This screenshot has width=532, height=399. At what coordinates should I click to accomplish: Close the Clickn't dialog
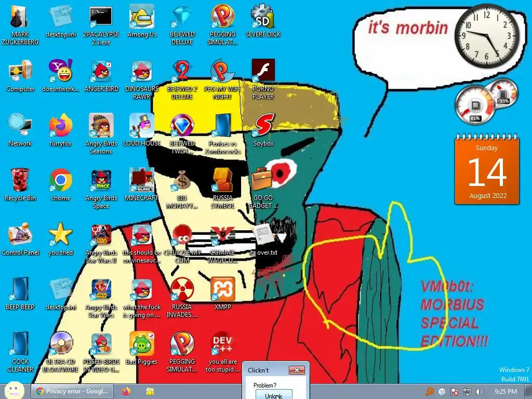click(297, 370)
